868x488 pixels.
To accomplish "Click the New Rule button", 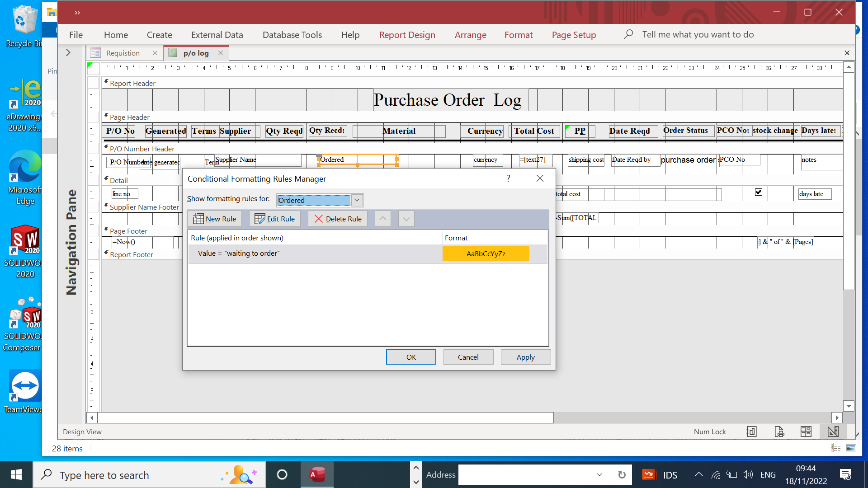I will 215,219.
